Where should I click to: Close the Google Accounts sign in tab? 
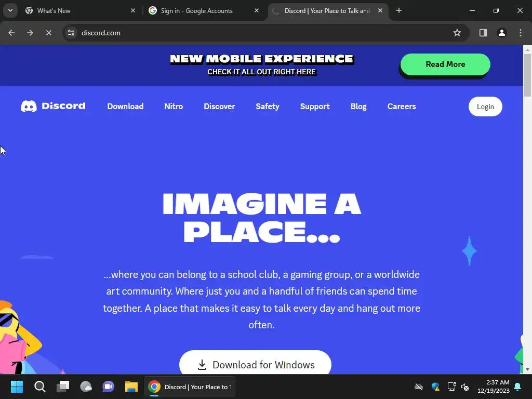tap(257, 10)
